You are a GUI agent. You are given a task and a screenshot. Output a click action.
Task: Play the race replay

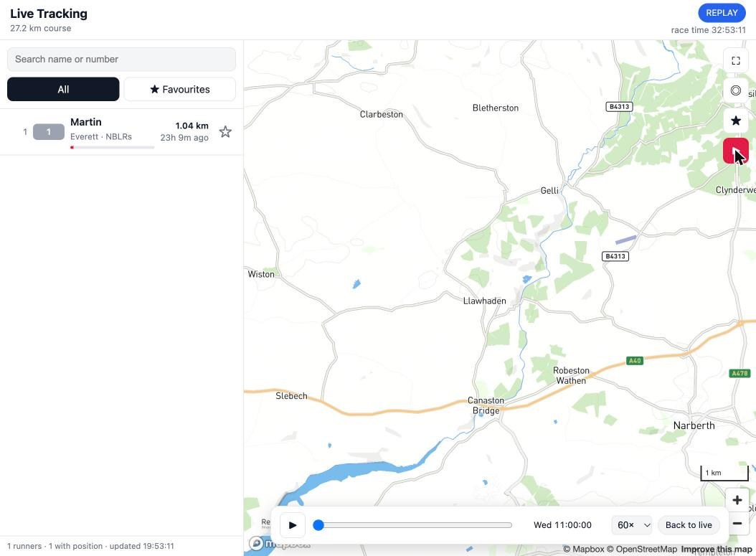[293, 525]
